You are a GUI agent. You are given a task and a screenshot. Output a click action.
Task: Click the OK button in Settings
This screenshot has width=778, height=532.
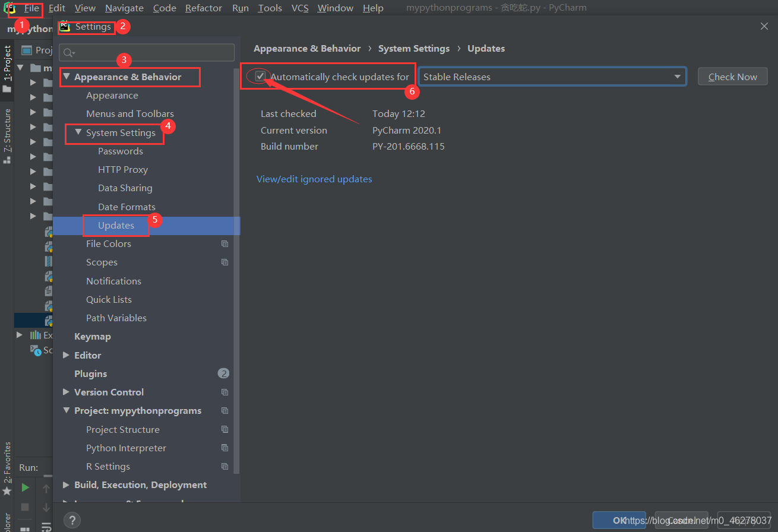click(619, 520)
